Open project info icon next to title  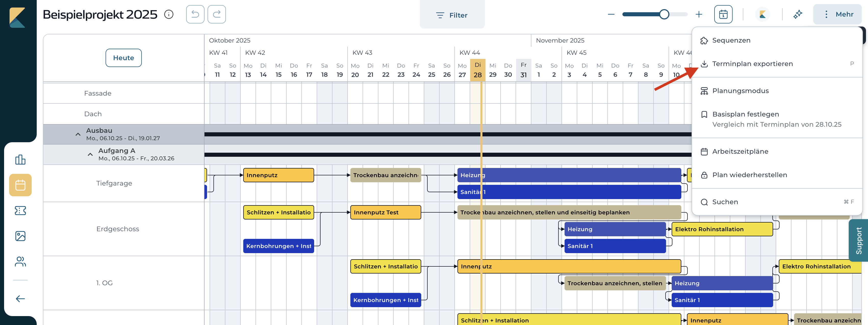pos(169,15)
